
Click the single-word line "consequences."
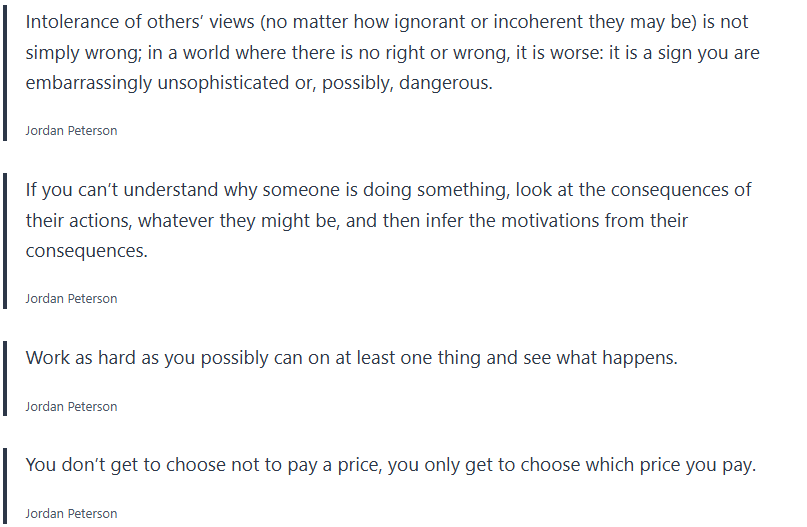point(87,251)
